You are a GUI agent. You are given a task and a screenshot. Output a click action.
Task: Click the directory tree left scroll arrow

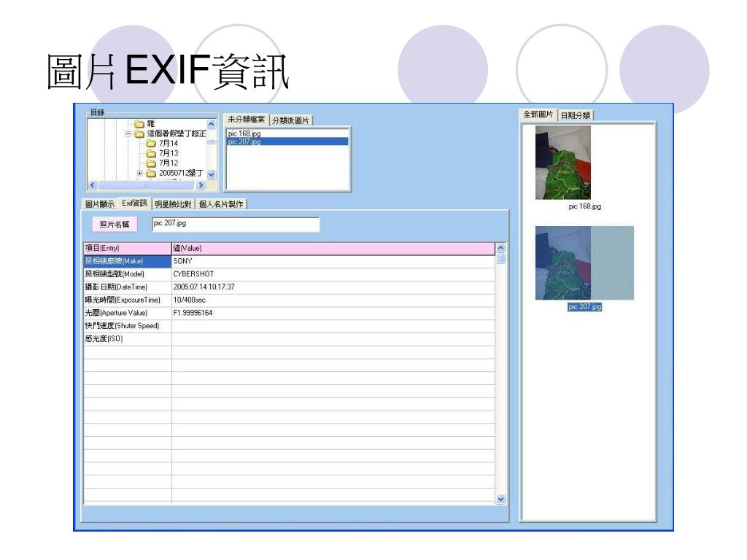coord(93,185)
